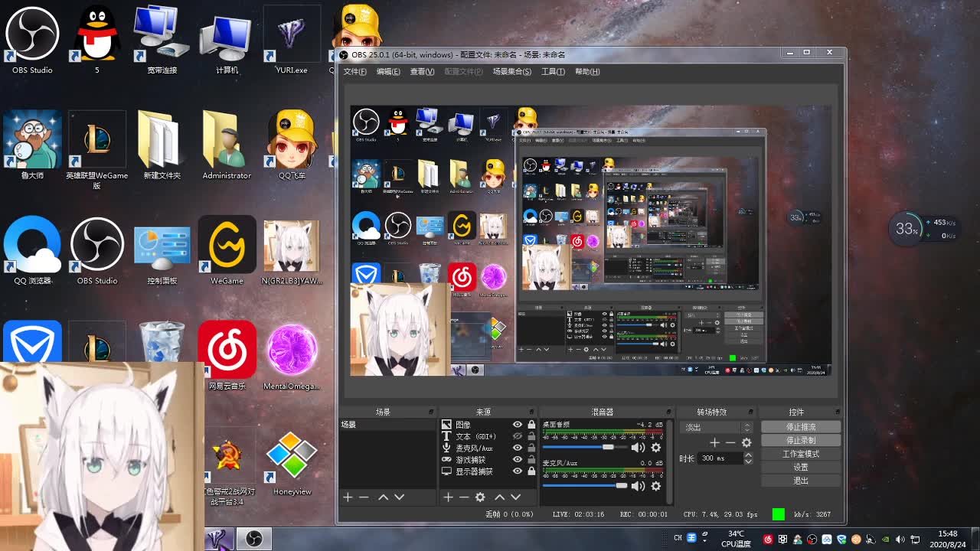Image resolution: width=980 pixels, height=551 pixels.
Task: Open the 新建文件夹 folder
Action: pos(162,145)
